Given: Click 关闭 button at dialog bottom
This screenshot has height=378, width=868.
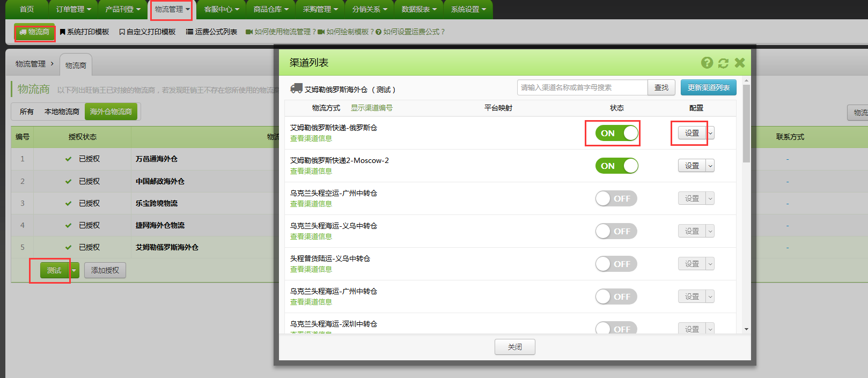Looking at the screenshot, I should coord(515,347).
